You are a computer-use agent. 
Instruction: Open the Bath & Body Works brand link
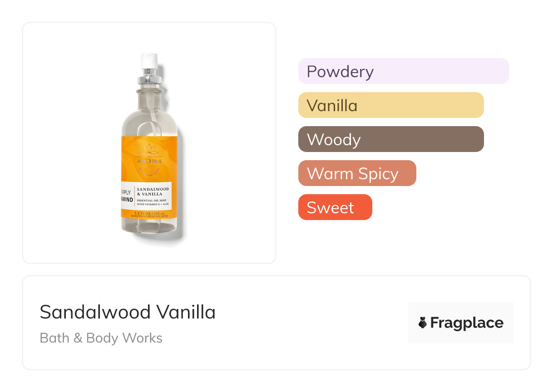101,338
